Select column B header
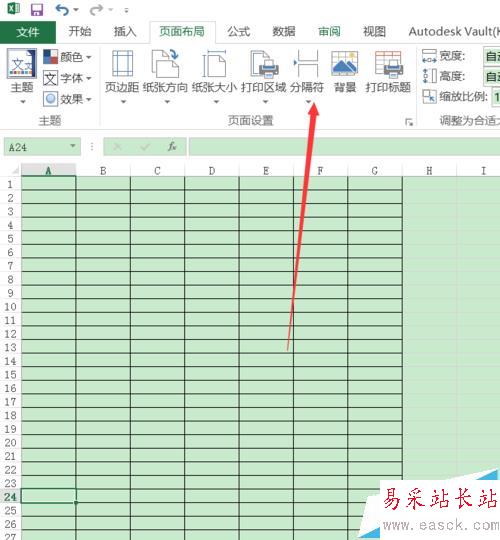The height and width of the screenshot is (540, 500). (103, 170)
